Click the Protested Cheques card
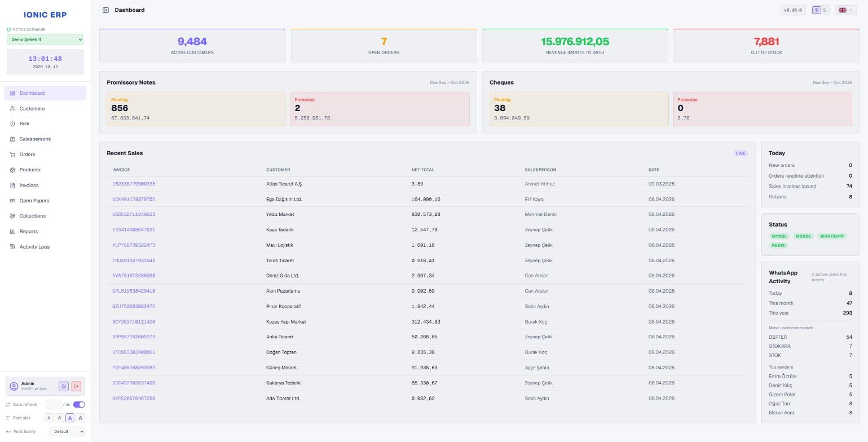This screenshot has width=868, height=442. pos(763,109)
